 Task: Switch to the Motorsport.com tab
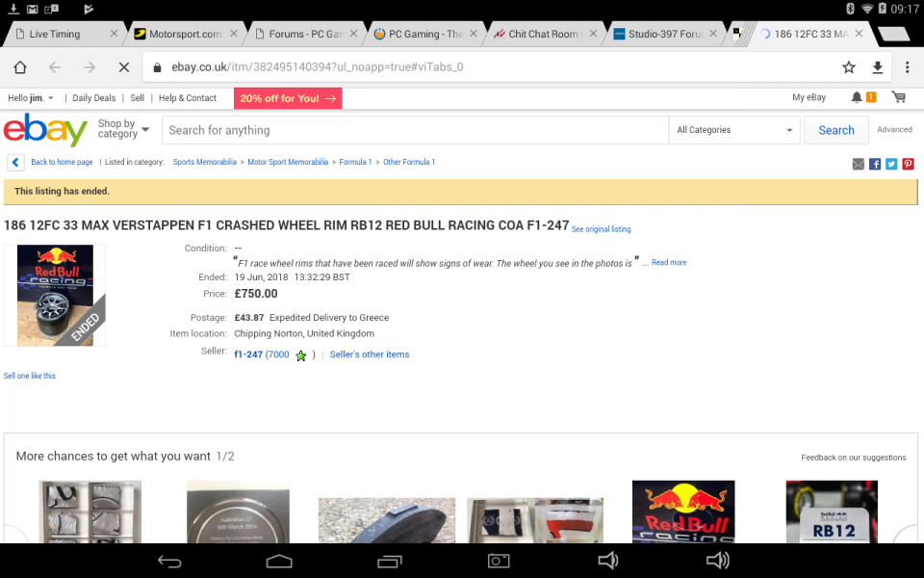coord(185,35)
